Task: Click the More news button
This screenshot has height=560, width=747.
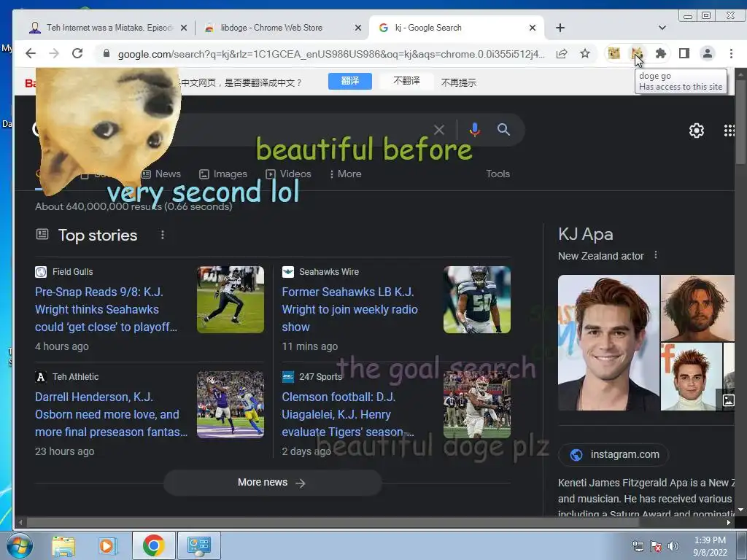Action: point(273,483)
